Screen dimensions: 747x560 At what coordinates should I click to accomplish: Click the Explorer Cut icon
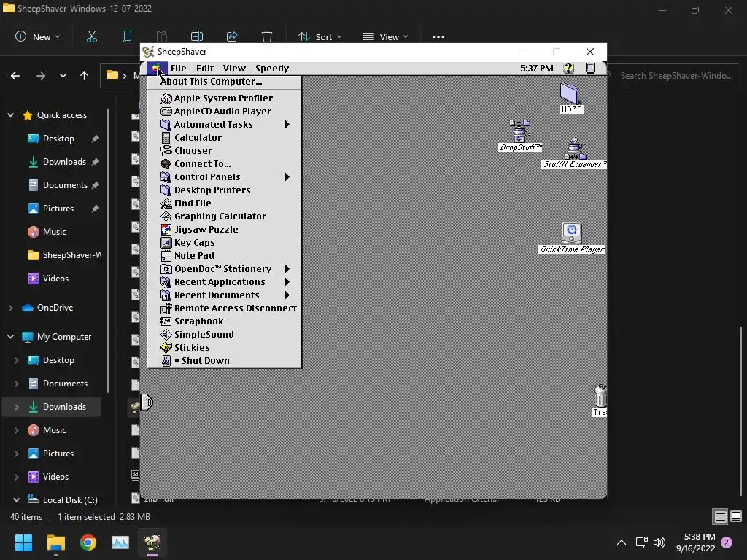pos(91,36)
